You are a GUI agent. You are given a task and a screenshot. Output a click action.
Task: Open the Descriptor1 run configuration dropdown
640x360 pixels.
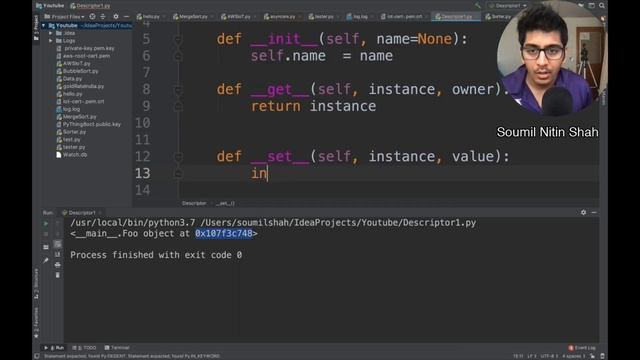coord(508,6)
